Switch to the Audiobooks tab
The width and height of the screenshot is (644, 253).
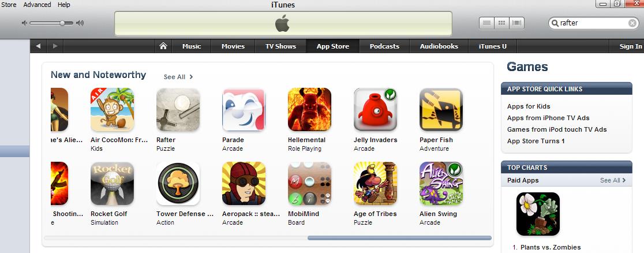click(439, 46)
